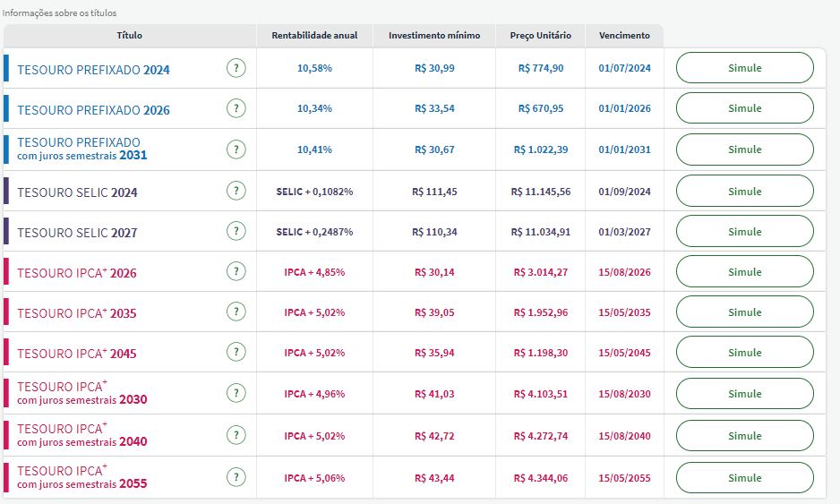Image resolution: width=840 pixels, height=504 pixels.
Task: Open question mark for Tesouro IPCA+ 2035
Action: tap(236, 312)
